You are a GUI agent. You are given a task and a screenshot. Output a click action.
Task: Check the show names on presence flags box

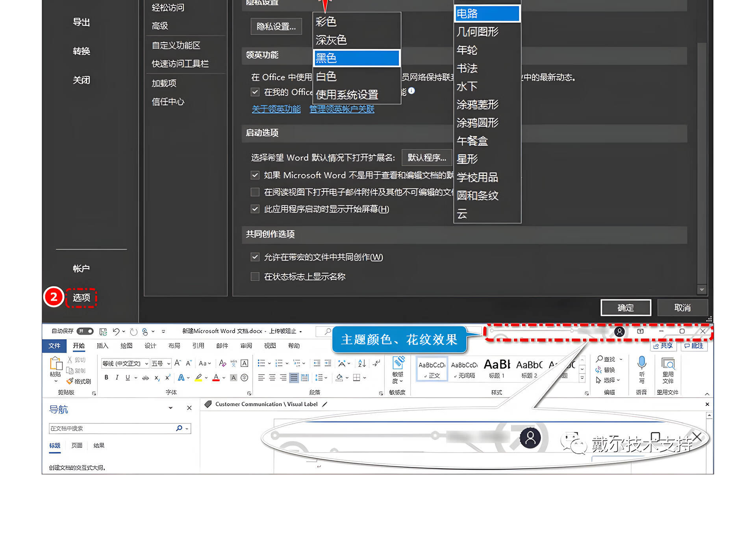255,277
